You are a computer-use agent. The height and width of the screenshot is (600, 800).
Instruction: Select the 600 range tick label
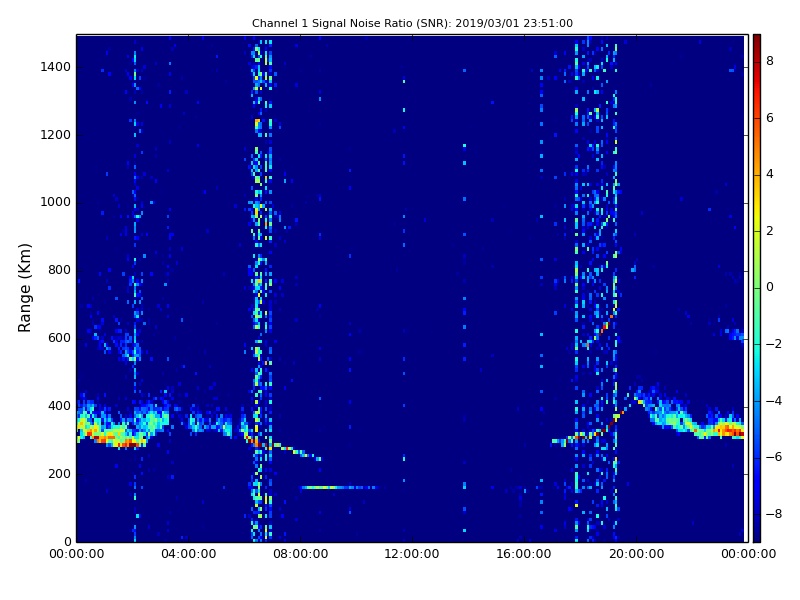tap(58, 338)
